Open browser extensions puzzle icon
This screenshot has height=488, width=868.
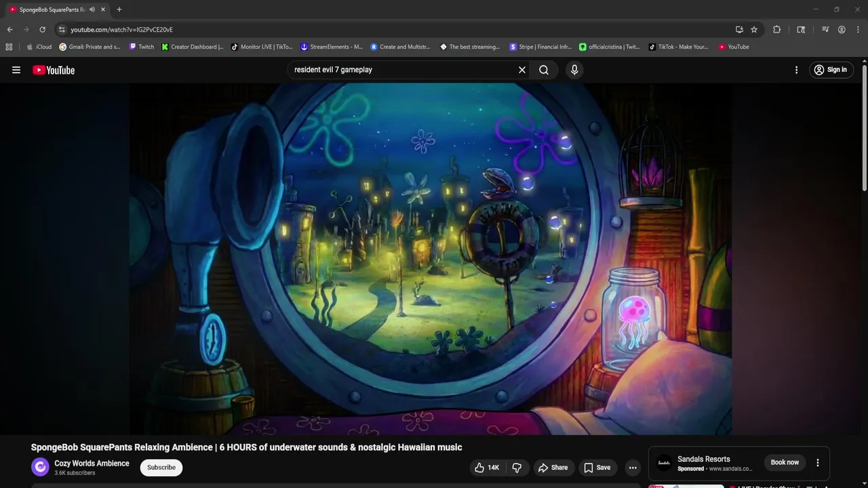click(777, 30)
